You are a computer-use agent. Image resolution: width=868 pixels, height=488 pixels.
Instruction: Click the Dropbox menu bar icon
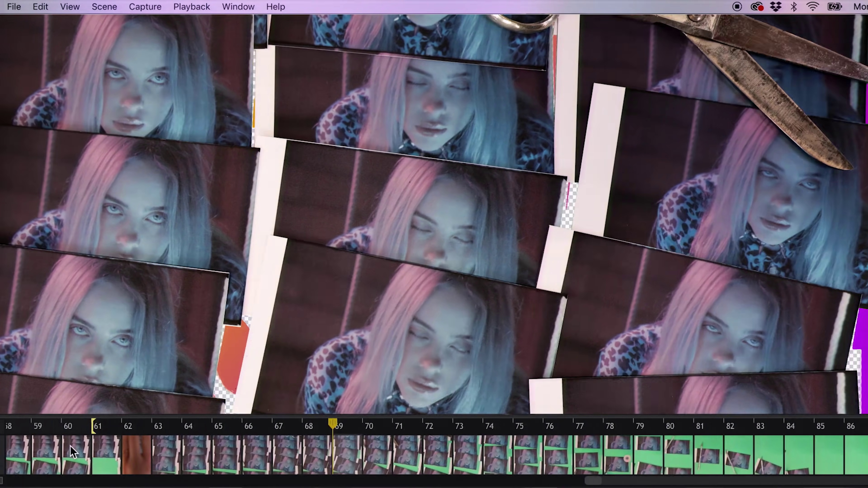(x=776, y=7)
